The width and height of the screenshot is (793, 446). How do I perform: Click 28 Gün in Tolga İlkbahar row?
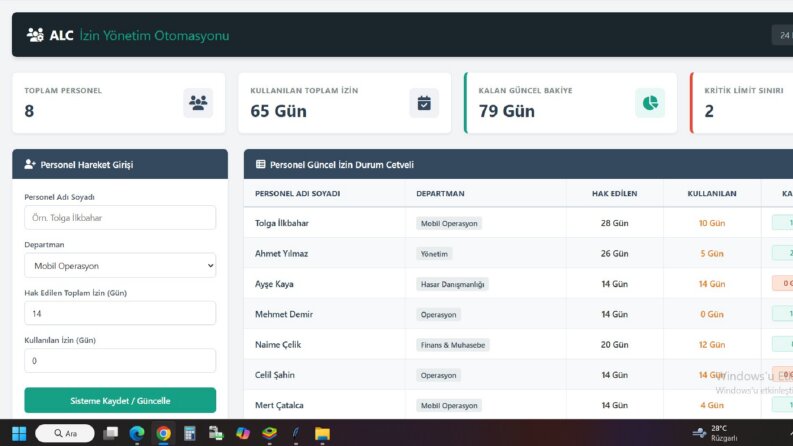tap(614, 223)
